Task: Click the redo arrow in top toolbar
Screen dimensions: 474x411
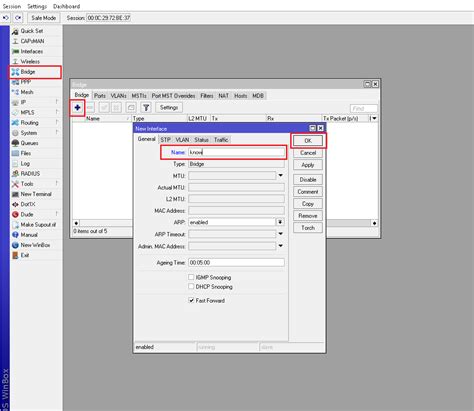Action: click(x=18, y=18)
